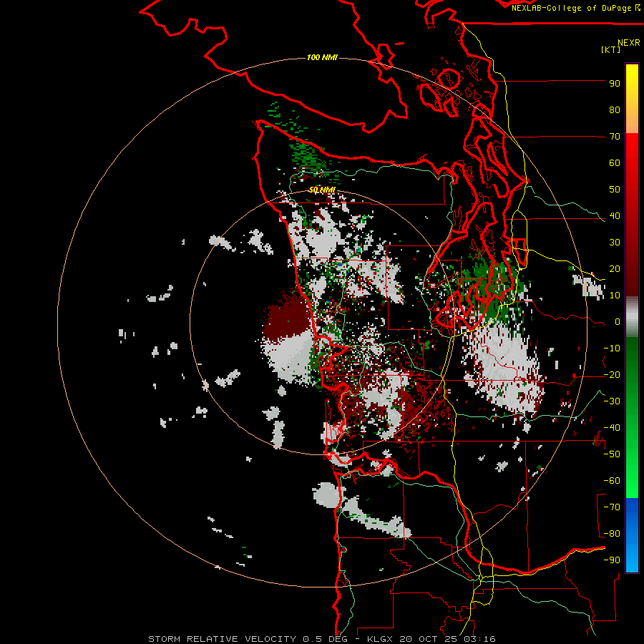Click the STORM RELATIVE VELOCITY caption text
This screenshot has height=644, width=644.
point(222,639)
